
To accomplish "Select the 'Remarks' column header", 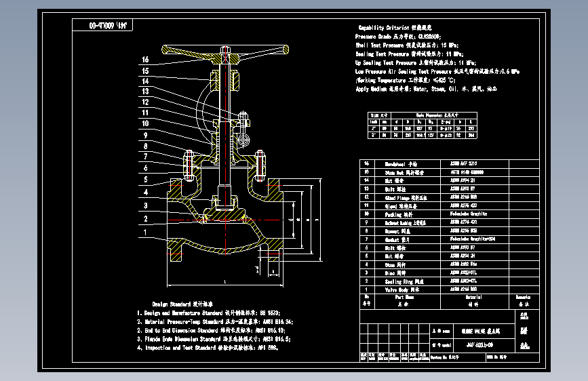I will [x=523, y=301].
